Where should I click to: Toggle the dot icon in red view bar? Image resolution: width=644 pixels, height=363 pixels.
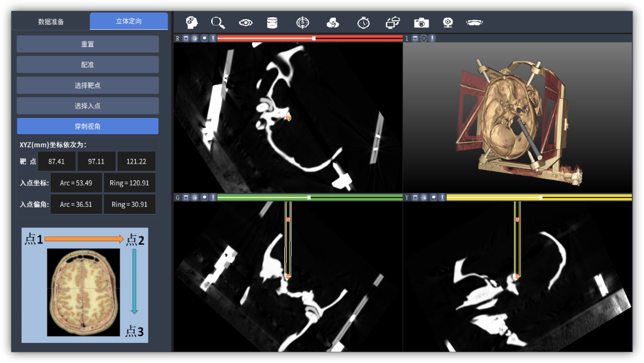point(204,38)
